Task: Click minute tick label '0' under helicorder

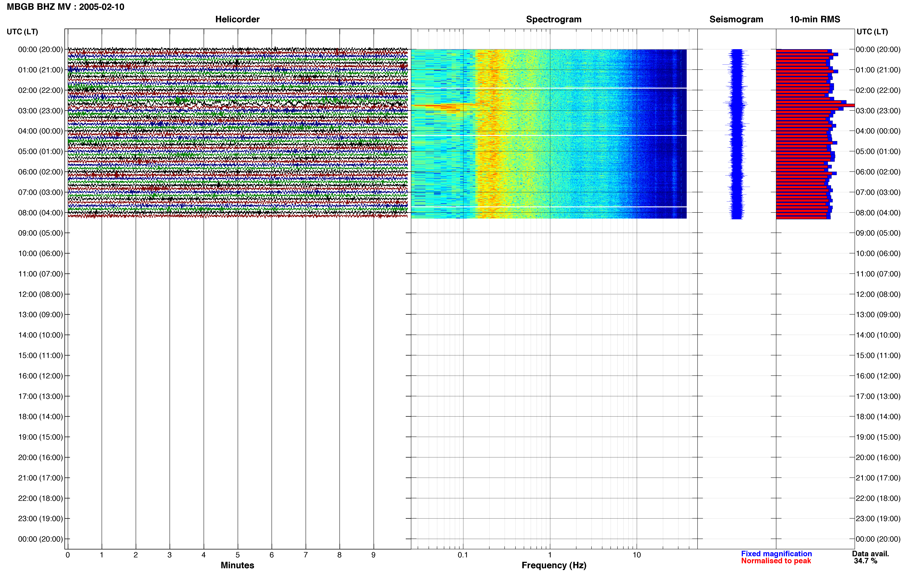Action: 68,555
